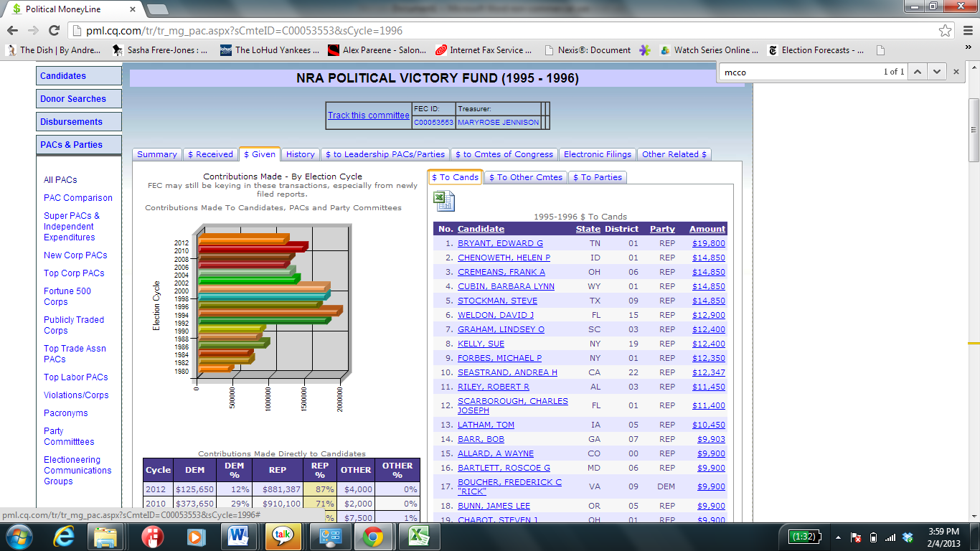Open candidate BRYANT, EDWARD G
The image size is (980, 551).
click(501, 243)
